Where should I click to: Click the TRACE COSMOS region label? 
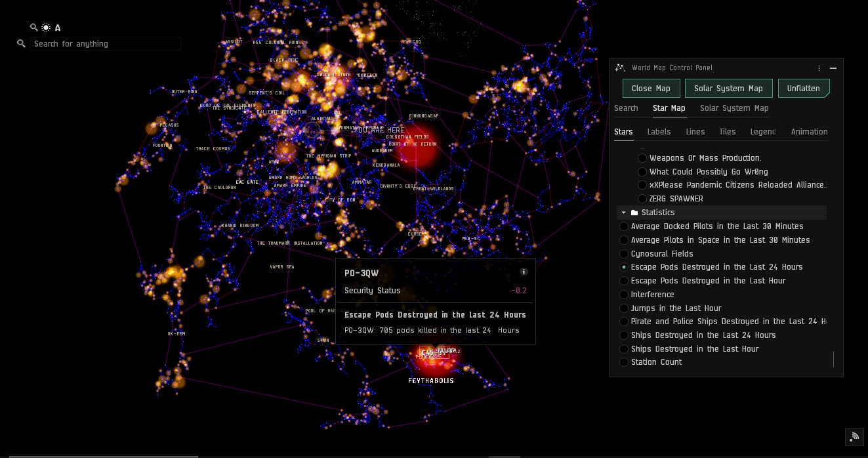(x=213, y=149)
